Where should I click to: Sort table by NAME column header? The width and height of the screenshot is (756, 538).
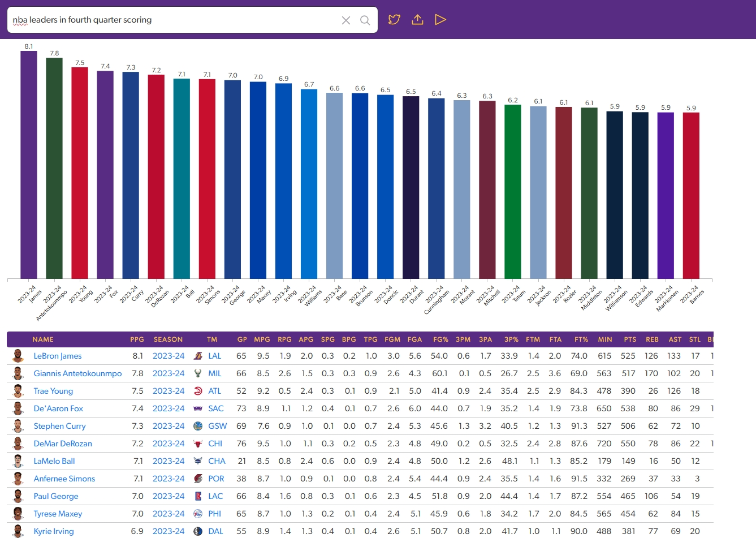[x=43, y=339]
